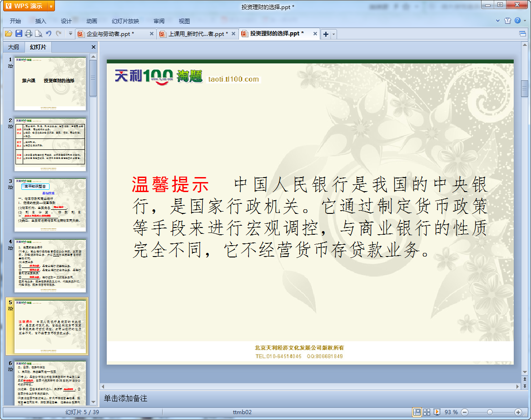Open the WPS 演示 application menu
This screenshot has height=420, width=531.
click(25, 6)
